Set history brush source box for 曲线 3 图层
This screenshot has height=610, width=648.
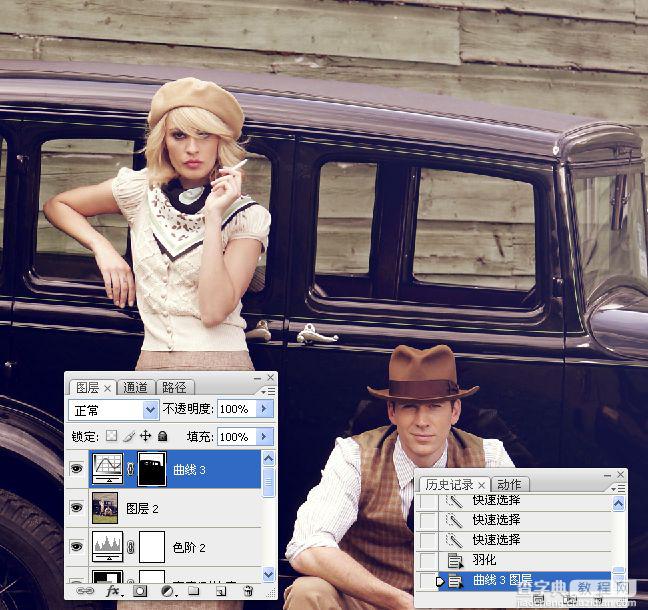click(428, 581)
